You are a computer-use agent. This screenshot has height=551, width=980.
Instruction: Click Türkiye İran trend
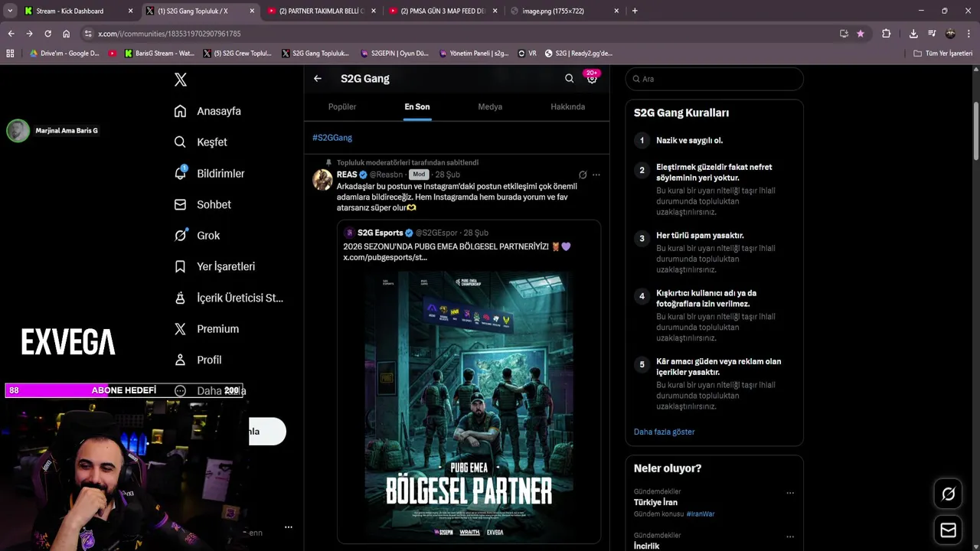(x=655, y=503)
